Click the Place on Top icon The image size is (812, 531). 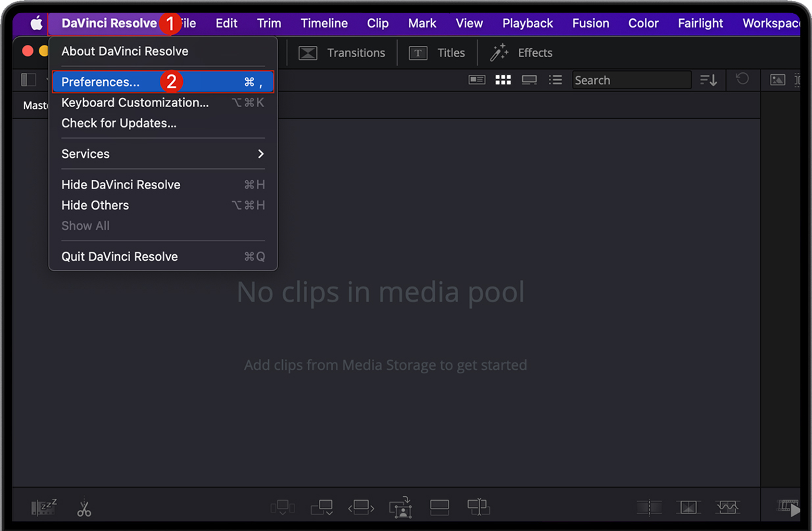pos(439,507)
